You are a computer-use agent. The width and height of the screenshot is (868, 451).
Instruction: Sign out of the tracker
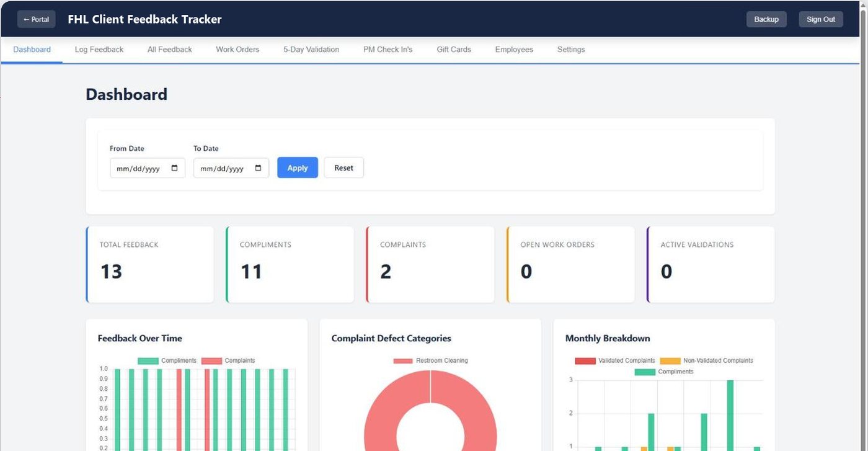(x=821, y=19)
